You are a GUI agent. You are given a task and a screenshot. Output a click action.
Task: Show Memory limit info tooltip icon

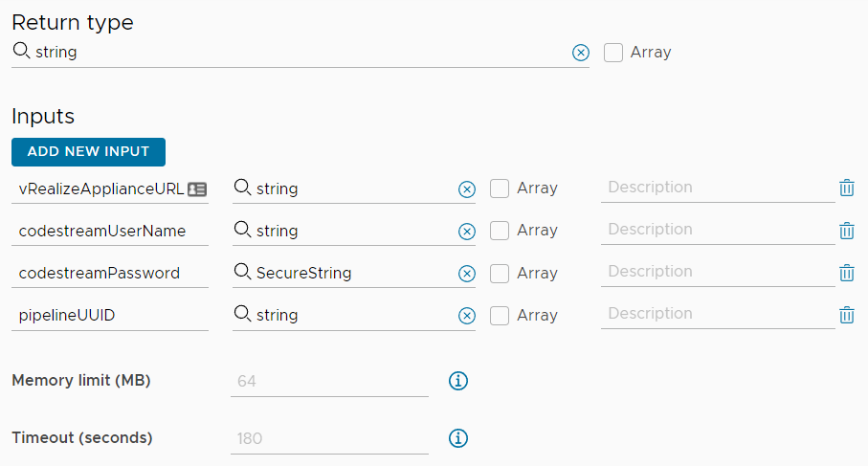coord(458,381)
